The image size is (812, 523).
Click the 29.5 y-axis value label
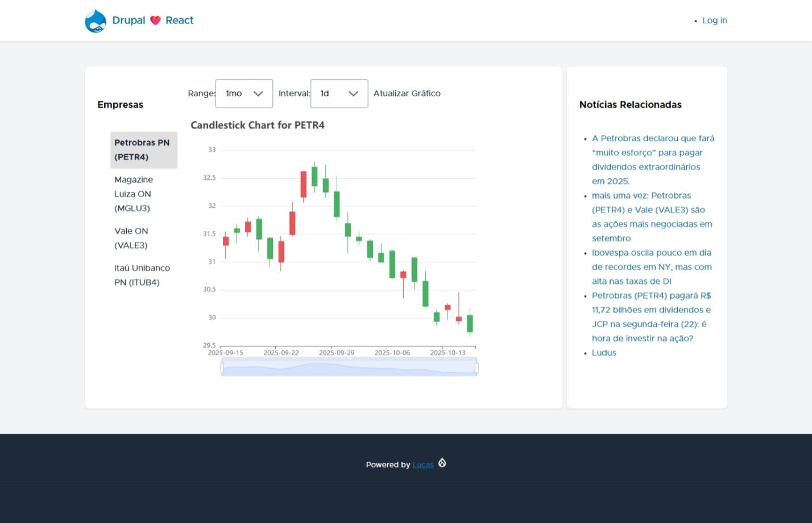(x=209, y=345)
